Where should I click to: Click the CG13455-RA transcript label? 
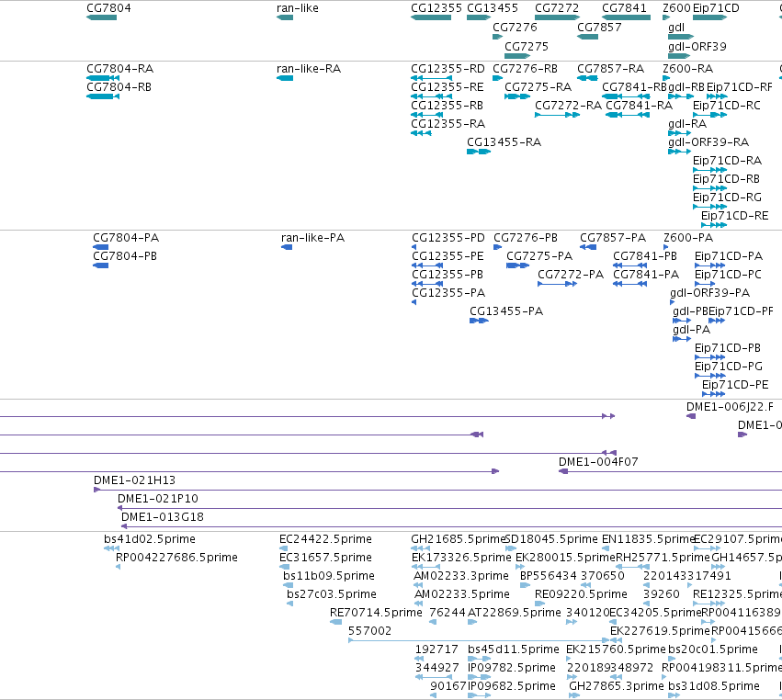[x=504, y=142]
